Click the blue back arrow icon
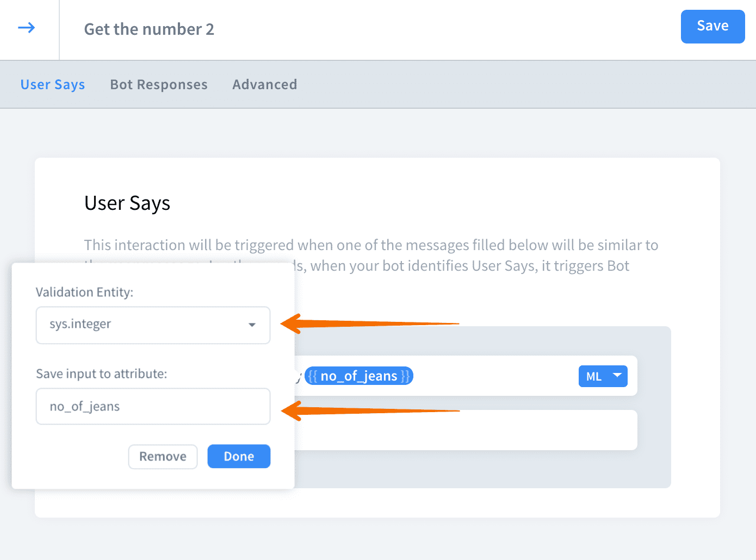The width and height of the screenshot is (756, 560). click(27, 28)
